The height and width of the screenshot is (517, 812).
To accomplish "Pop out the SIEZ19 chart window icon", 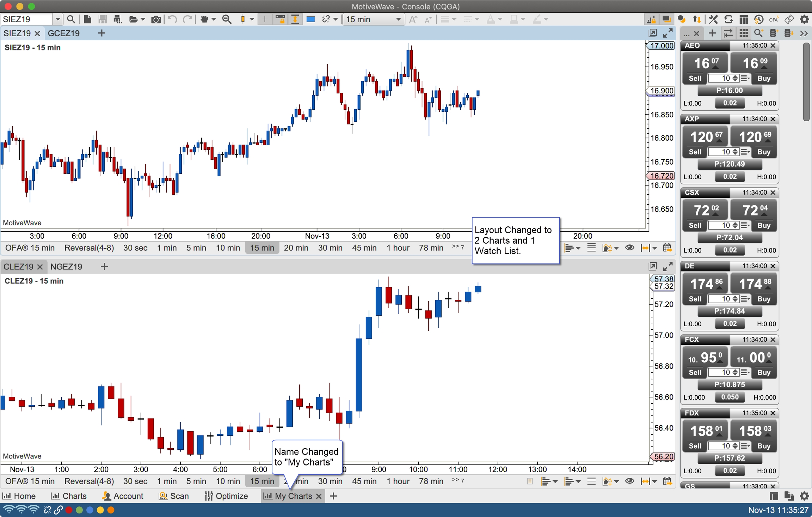I will [x=653, y=33].
